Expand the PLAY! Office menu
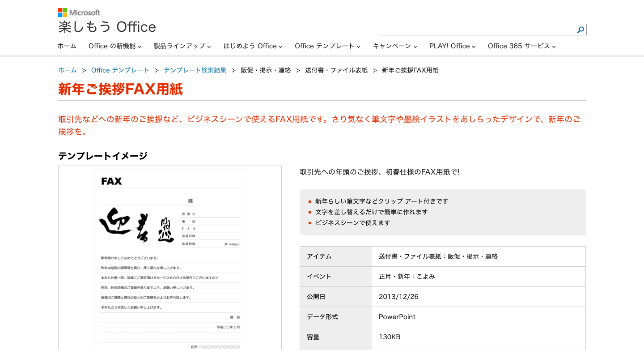The height and width of the screenshot is (350, 644). [x=452, y=46]
